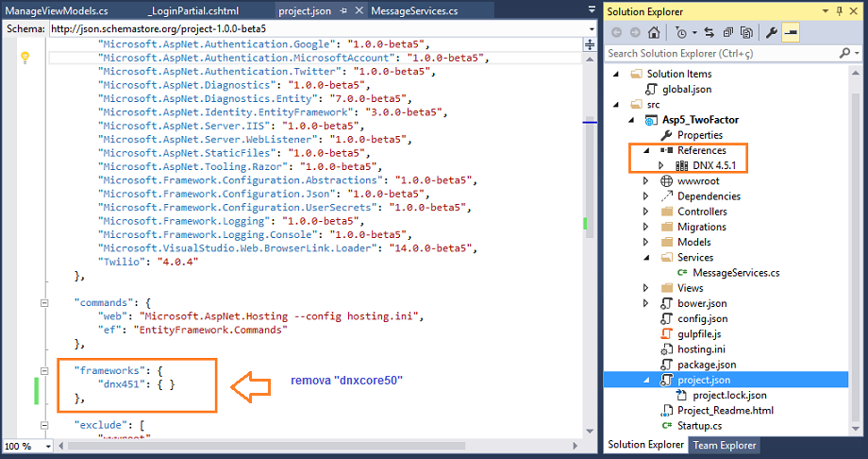Click the editor vertical scroll up arrow
The image size is (868, 459).
point(590,59)
